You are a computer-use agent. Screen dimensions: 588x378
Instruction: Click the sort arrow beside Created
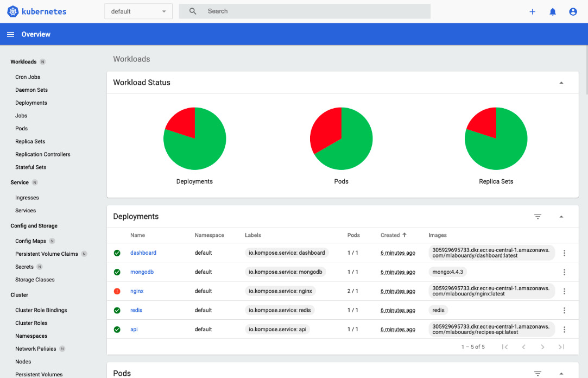[404, 235]
